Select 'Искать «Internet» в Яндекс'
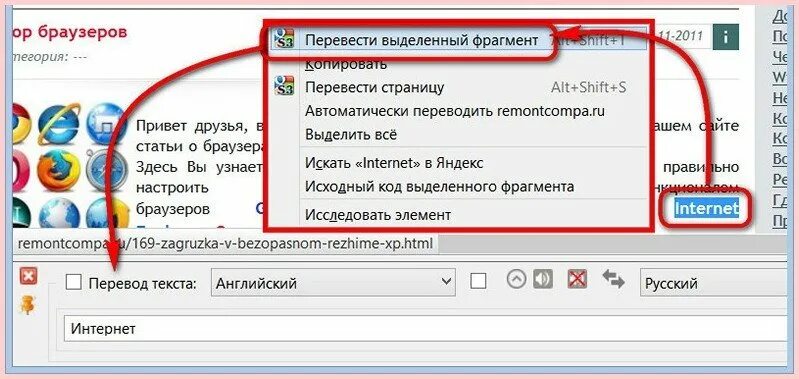This screenshot has width=799, height=379. [x=458, y=163]
